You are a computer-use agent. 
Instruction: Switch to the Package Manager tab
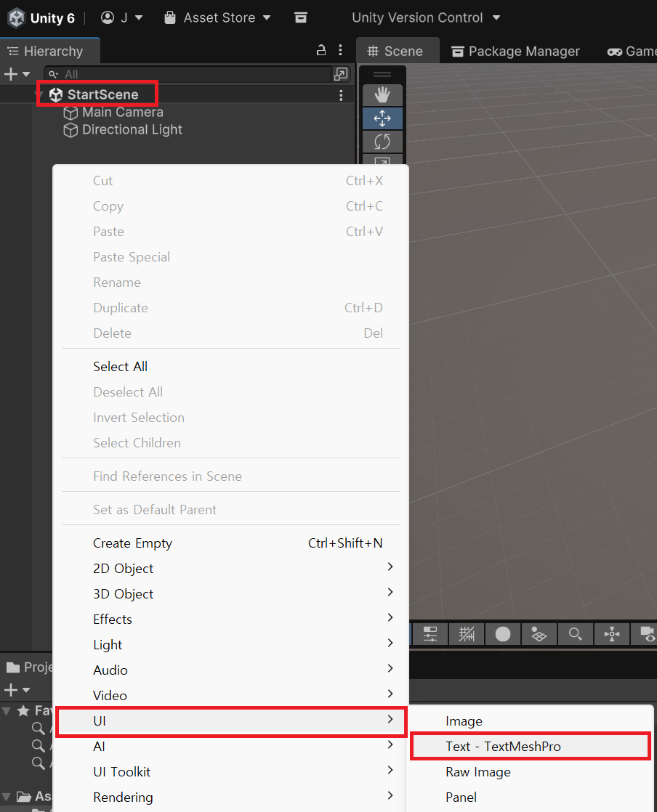[515, 52]
